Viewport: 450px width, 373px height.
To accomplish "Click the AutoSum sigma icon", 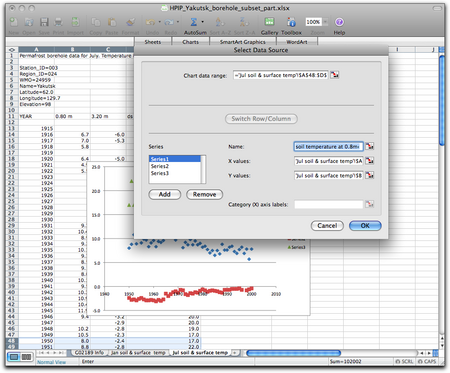I will (194, 22).
